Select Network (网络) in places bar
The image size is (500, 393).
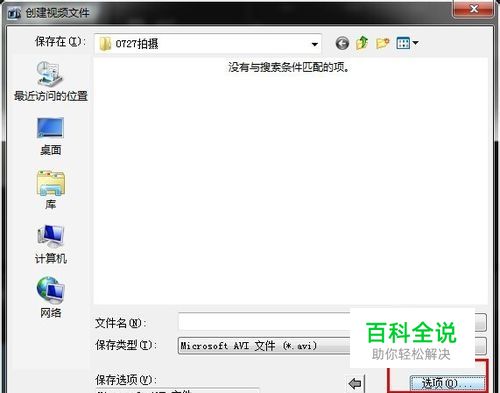click(51, 297)
